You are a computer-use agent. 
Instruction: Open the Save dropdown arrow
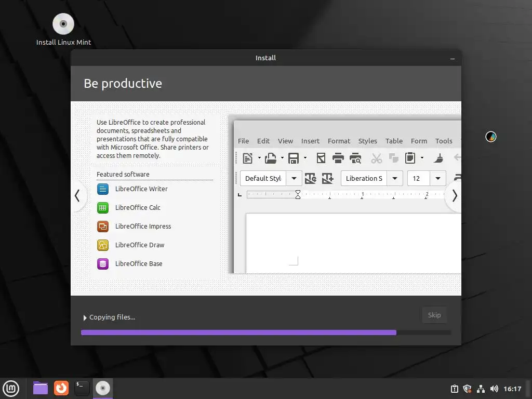click(305, 158)
